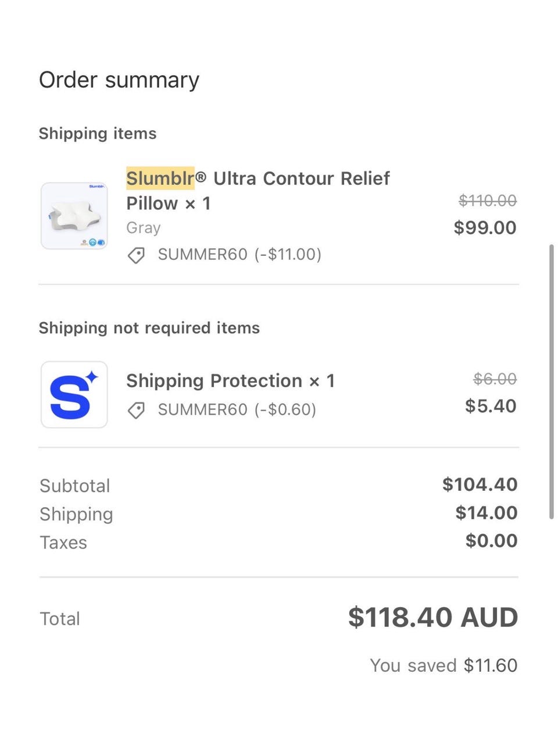Click the You saved $11.60 text
The image size is (558, 756).
click(x=443, y=665)
